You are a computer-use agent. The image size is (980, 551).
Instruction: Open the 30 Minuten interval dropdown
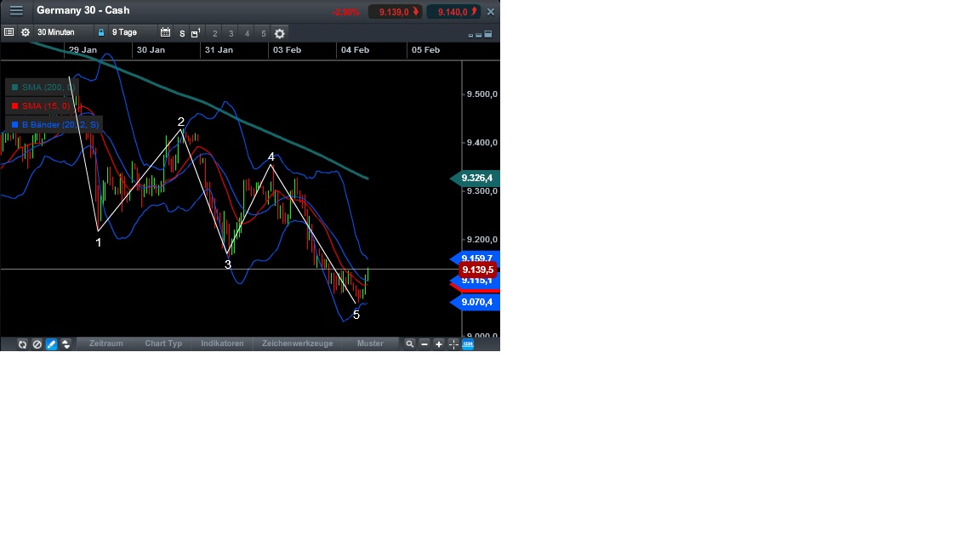click(55, 32)
